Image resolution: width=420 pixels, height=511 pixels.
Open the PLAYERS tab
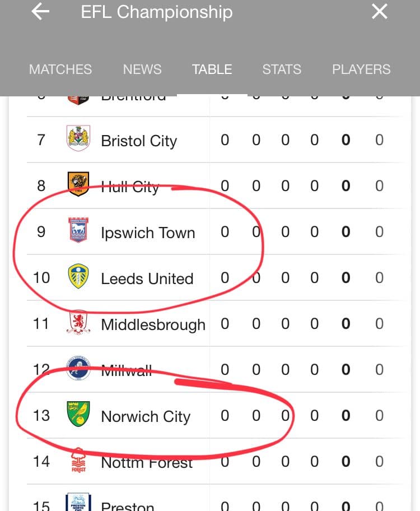[361, 69]
